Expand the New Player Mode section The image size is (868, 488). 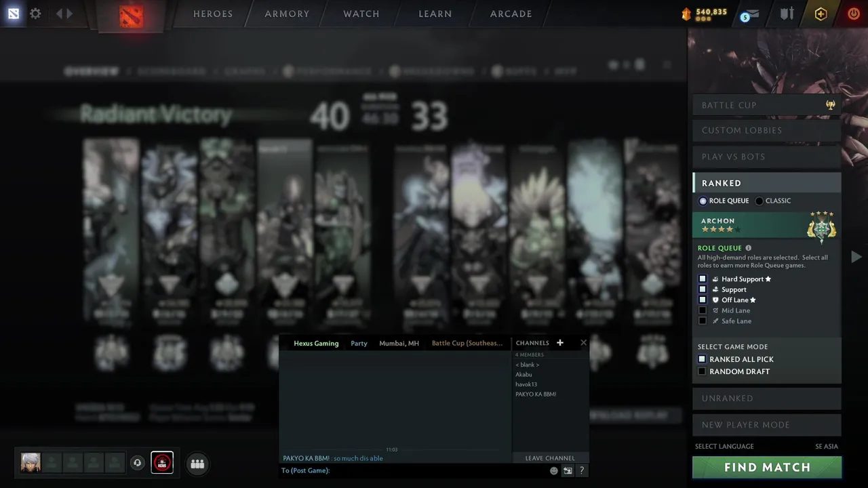click(766, 425)
